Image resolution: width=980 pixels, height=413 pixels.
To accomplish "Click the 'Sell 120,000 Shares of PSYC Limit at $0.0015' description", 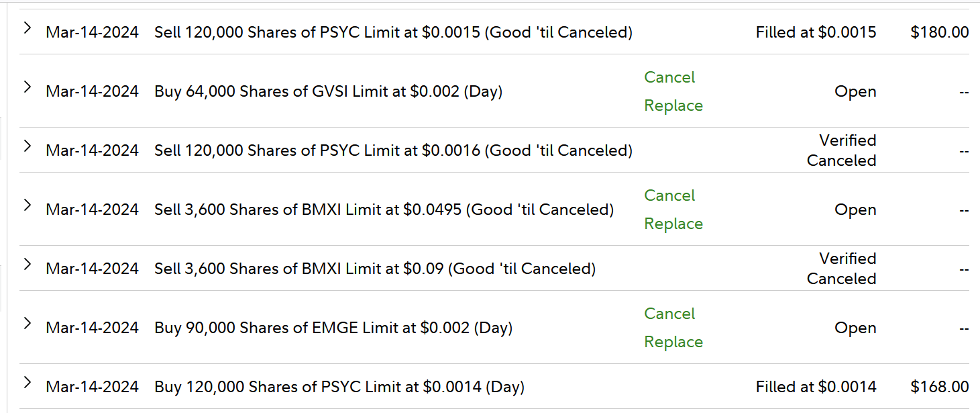I will click(x=393, y=32).
